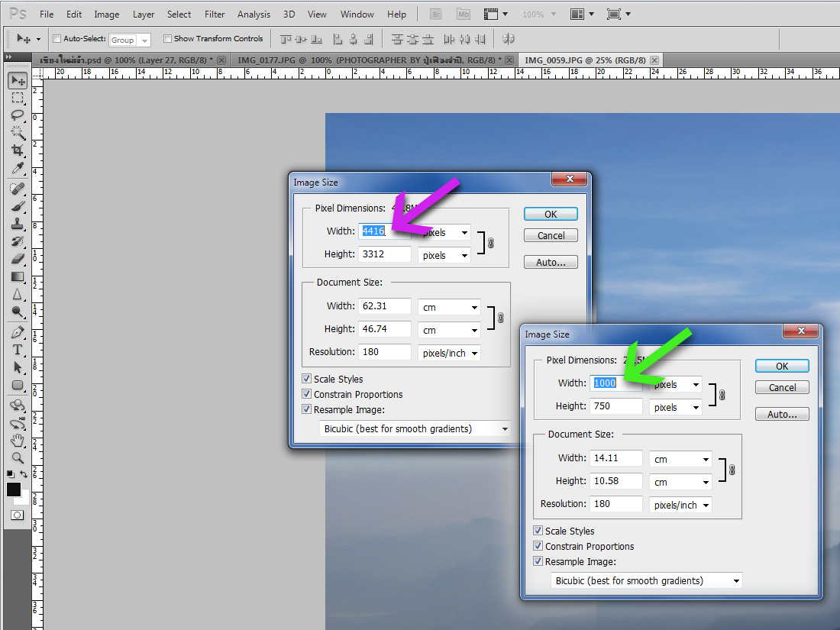Click the Auto... button in the 4416-width dialog

[551, 263]
